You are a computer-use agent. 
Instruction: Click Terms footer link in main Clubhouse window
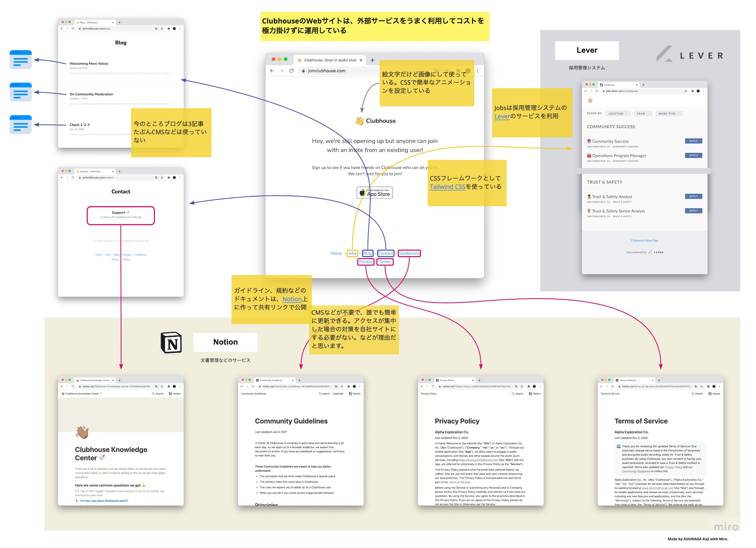pos(384,262)
